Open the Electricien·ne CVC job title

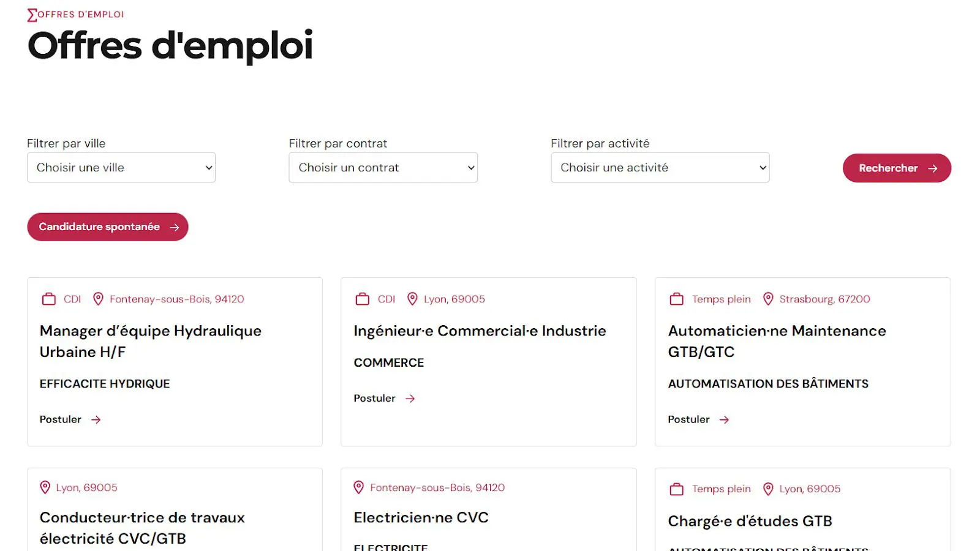point(421,517)
